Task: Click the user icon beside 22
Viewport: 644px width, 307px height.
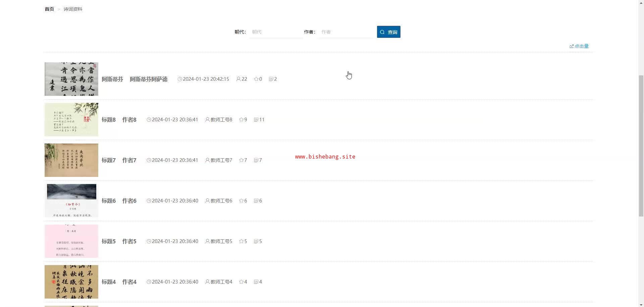Action: tap(238, 79)
